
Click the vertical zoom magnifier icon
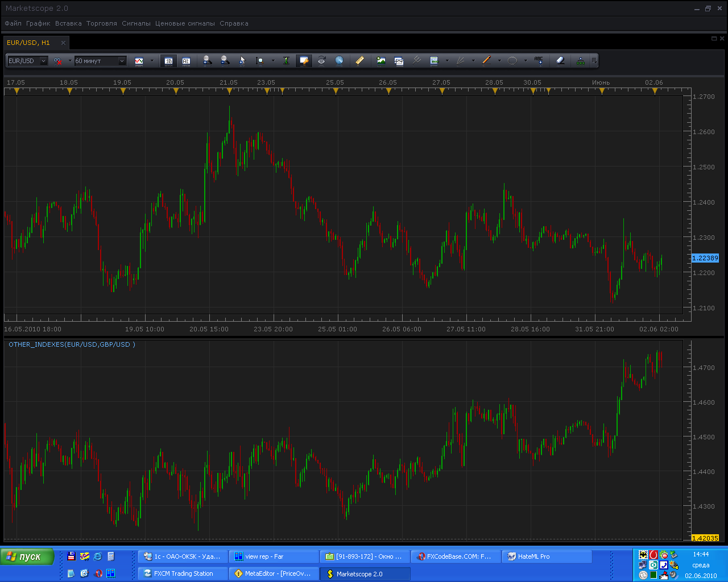click(x=260, y=60)
